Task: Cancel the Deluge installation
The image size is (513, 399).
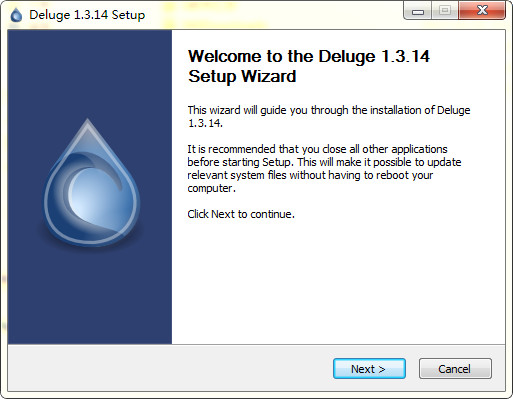Action: point(455,369)
